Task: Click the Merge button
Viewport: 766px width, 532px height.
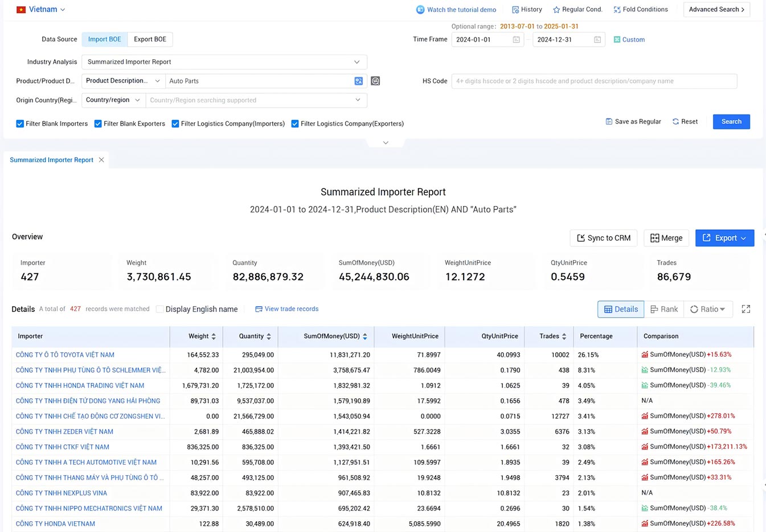Action: (x=666, y=238)
